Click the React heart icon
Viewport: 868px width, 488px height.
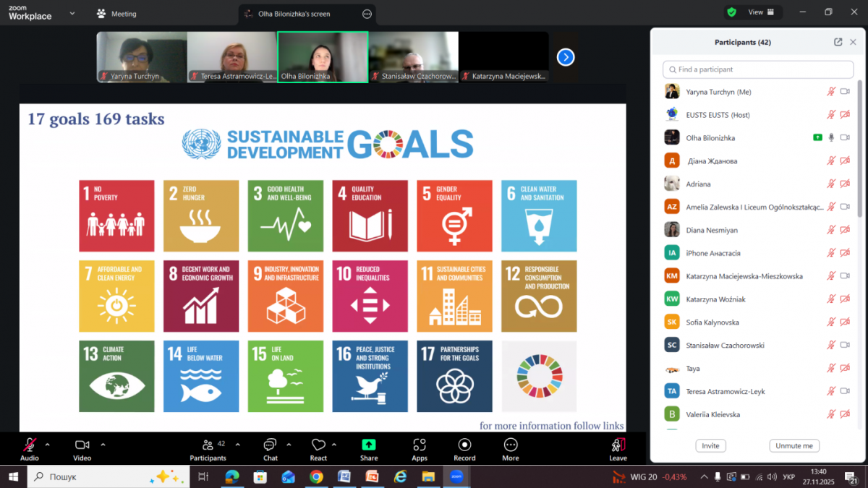point(318,445)
